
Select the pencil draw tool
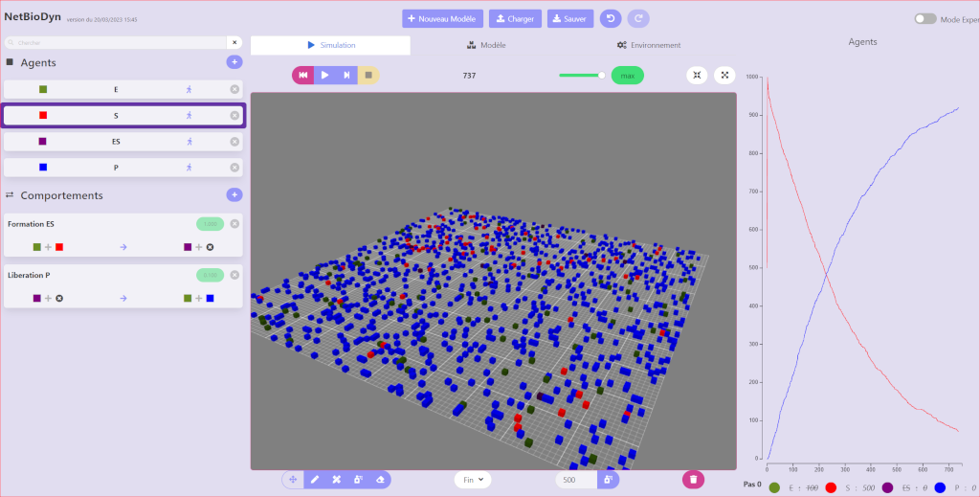tap(314, 479)
